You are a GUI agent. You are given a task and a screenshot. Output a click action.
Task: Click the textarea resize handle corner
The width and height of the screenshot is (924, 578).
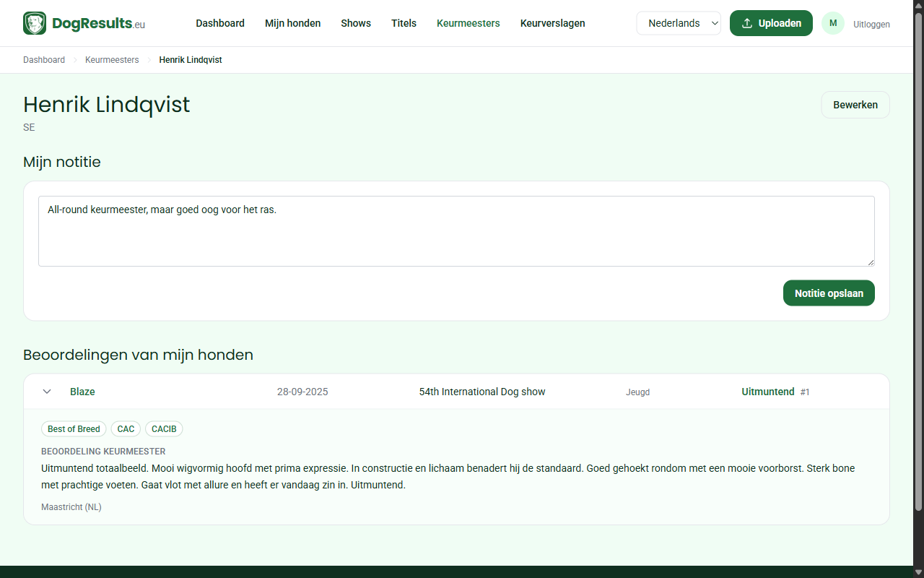(870, 262)
